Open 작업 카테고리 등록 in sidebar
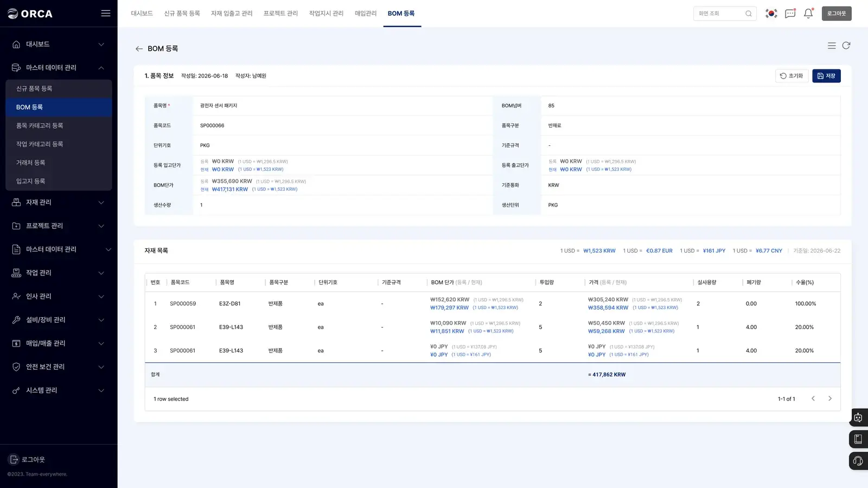The image size is (868, 488). coord(59,144)
